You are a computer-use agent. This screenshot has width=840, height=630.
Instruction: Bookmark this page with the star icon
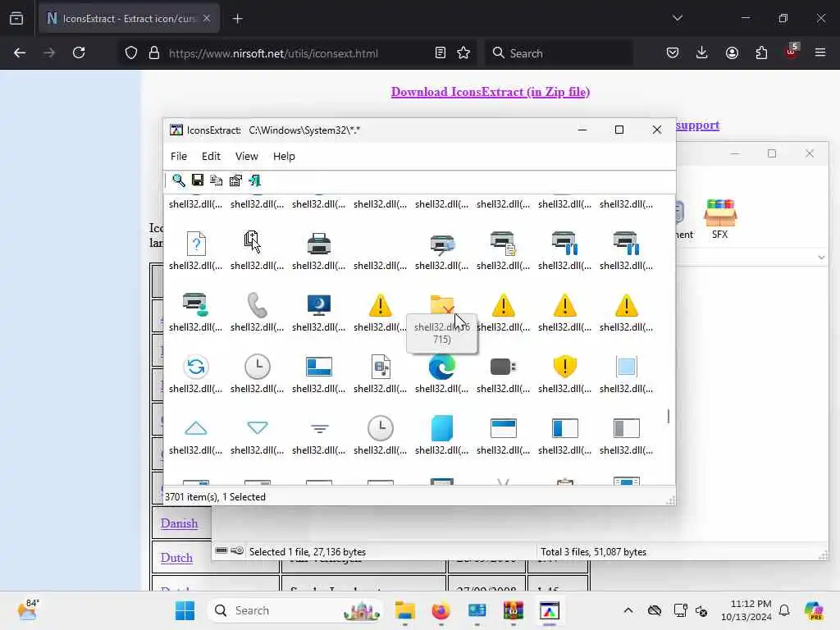click(463, 52)
